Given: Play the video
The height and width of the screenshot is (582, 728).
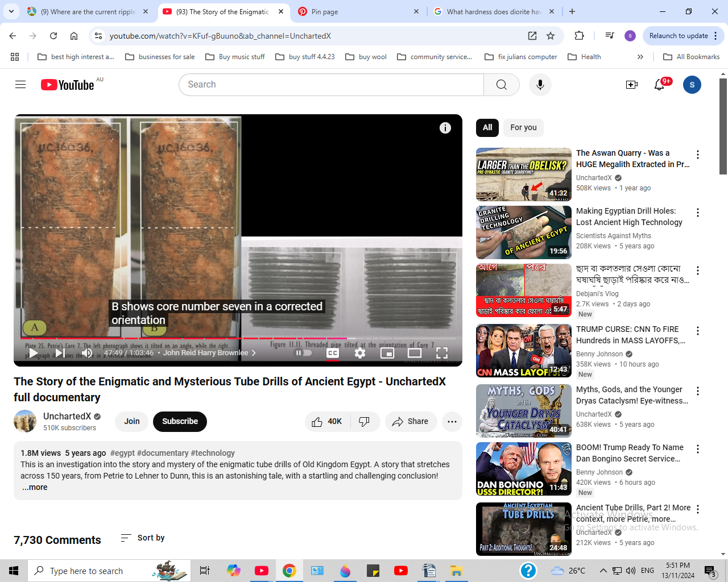Looking at the screenshot, I should click(x=34, y=353).
